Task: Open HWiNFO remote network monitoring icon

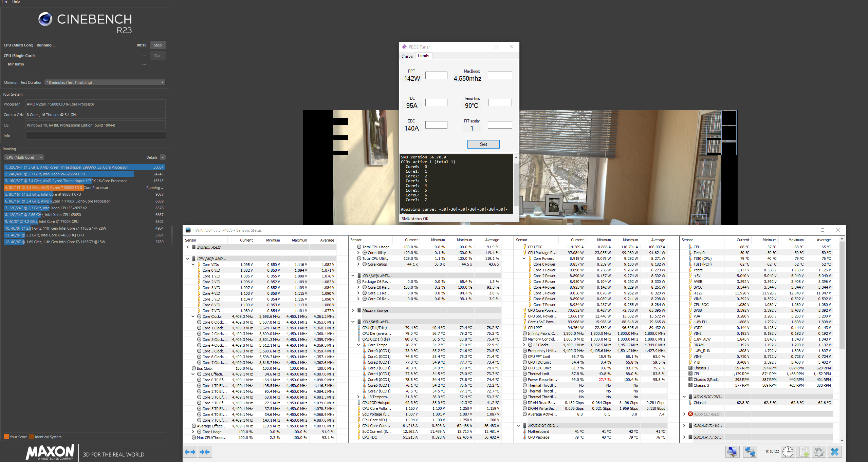Action: click(x=750, y=451)
